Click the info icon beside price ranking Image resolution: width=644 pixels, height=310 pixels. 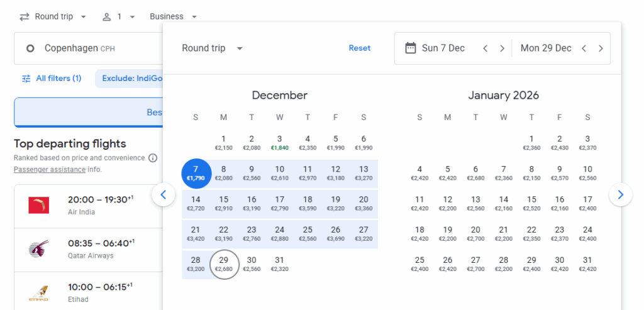[153, 158]
